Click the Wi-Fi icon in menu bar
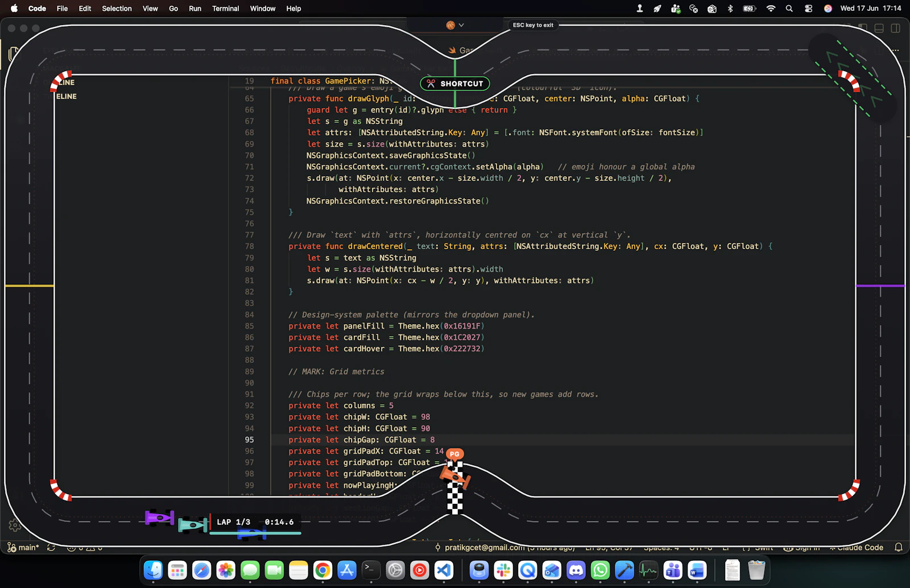The image size is (910, 588). [771, 9]
